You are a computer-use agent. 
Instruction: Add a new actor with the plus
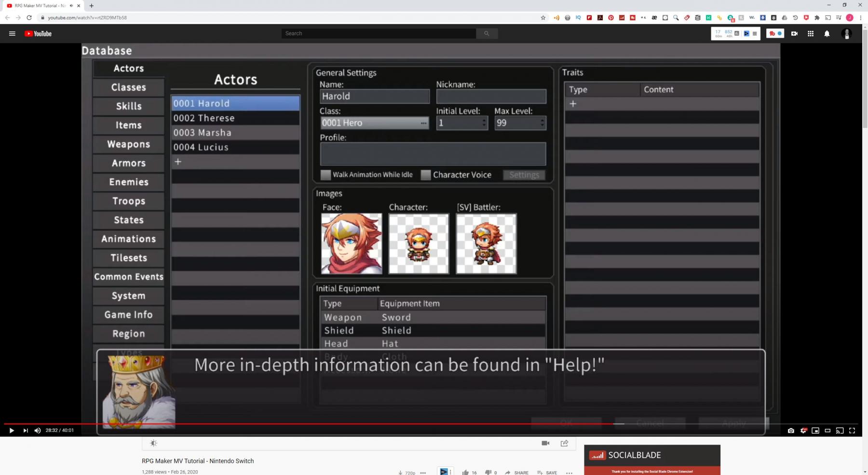pyautogui.click(x=178, y=162)
